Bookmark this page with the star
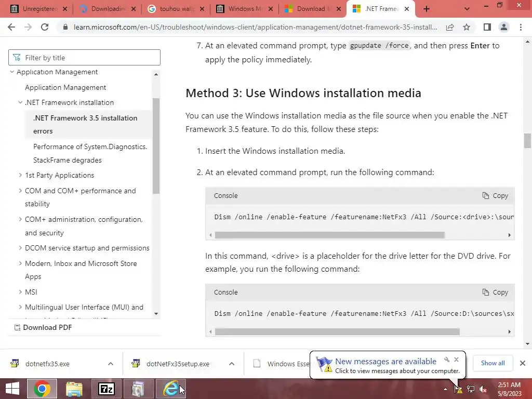The image size is (532, 399). (467, 27)
